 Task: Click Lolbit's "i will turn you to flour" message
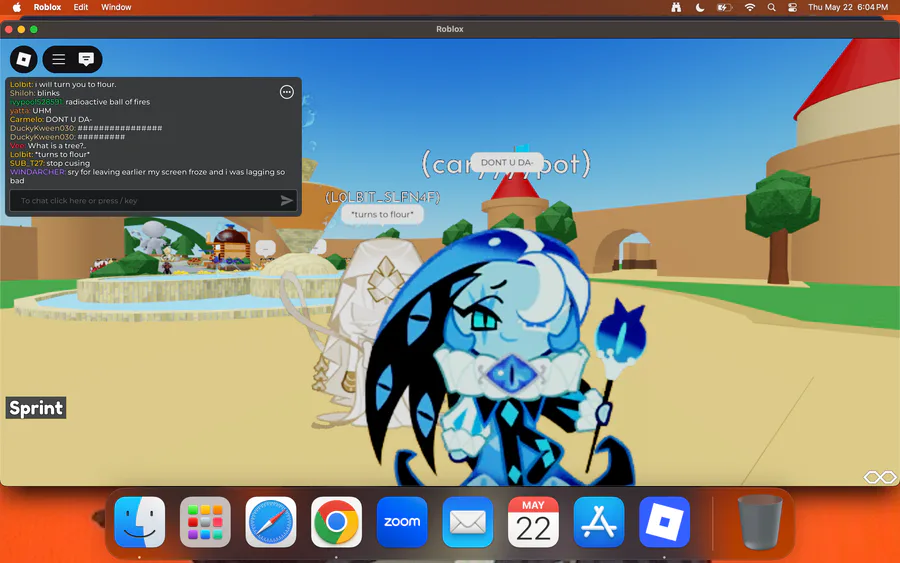(63, 84)
